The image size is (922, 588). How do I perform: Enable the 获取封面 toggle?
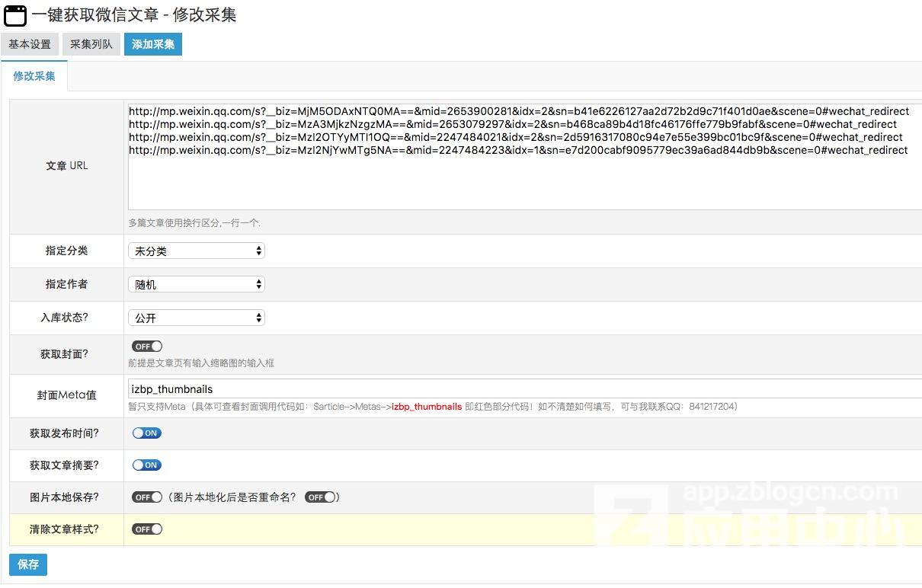tap(147, 347)
